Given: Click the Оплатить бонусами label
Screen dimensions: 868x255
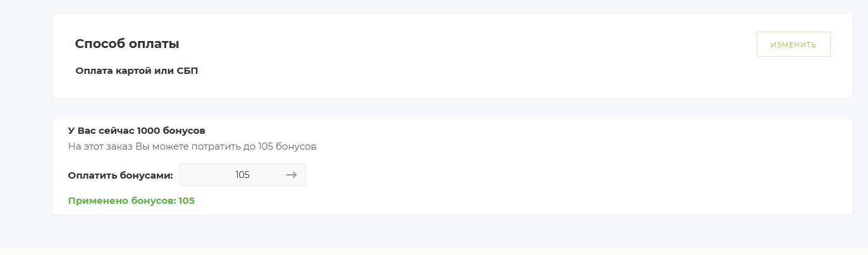Looking at the screenshot, I should 120,175.
